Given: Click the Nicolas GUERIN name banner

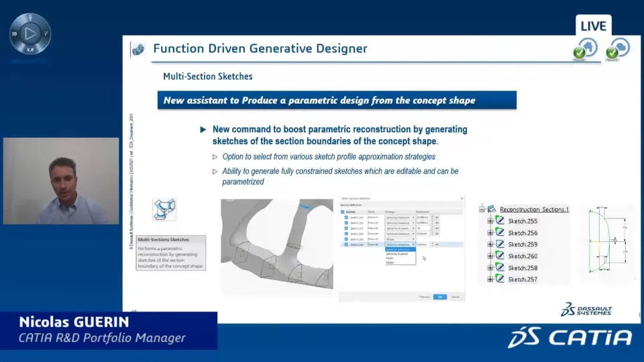Looking at the screenshot, I should click(109, 330).
